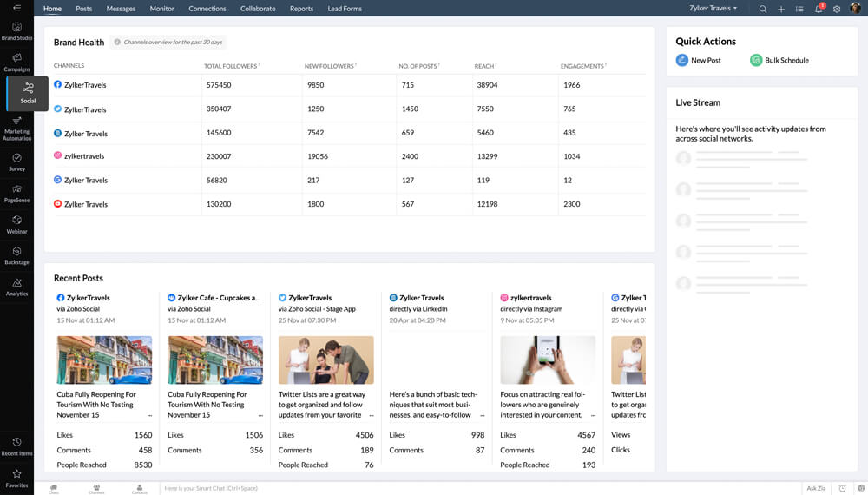Screen dimensions: 868x495
Task: Click the Smart Chat input field
Action: coord(477,488)
